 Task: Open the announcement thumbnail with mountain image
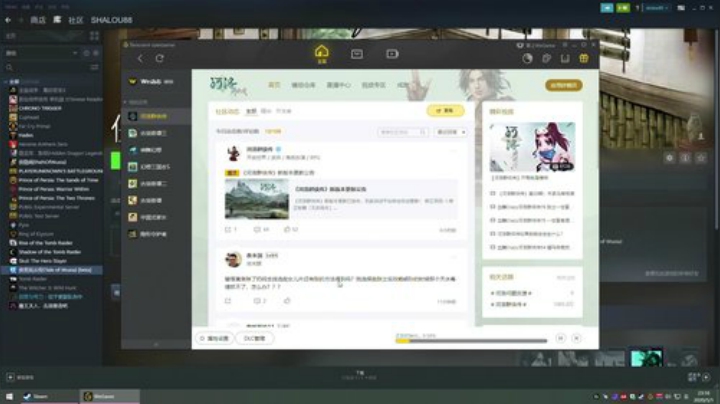coord(257,199)
